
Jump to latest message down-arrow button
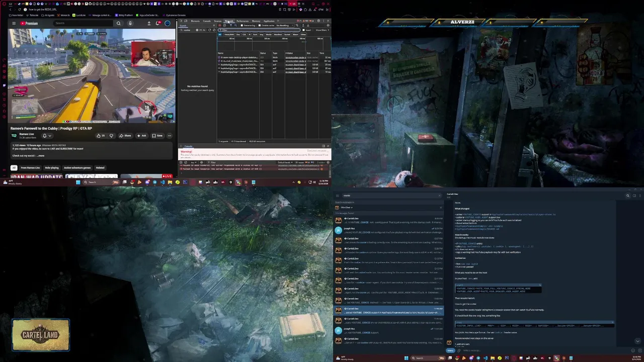(637, 341)
